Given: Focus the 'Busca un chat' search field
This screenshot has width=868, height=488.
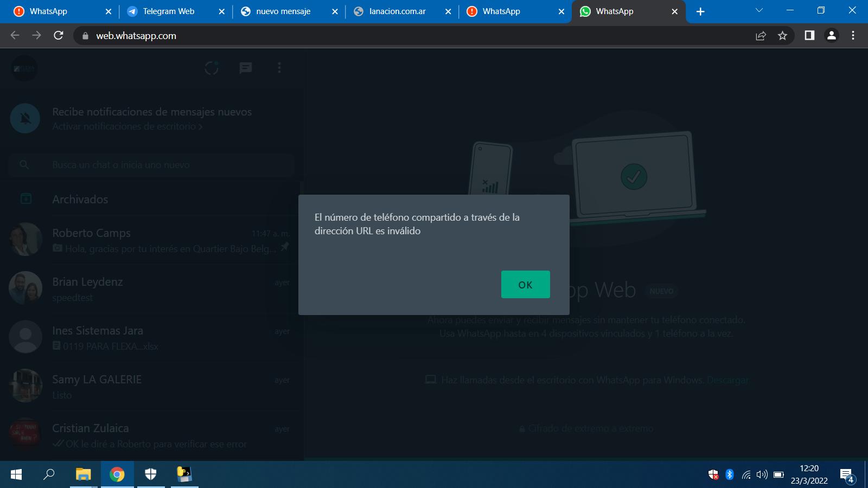Looking at the screenshot, I should pyautogui.click(x=151, y=165).
